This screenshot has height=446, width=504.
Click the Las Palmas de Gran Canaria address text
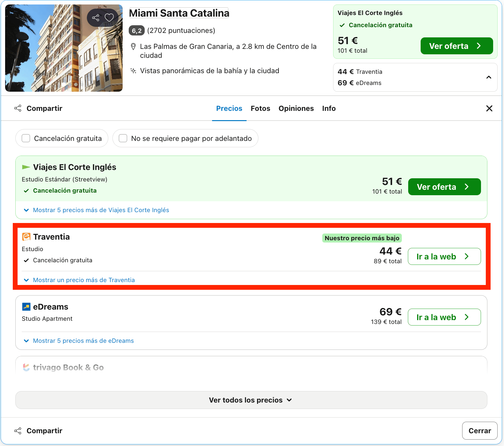pos(228,51)
